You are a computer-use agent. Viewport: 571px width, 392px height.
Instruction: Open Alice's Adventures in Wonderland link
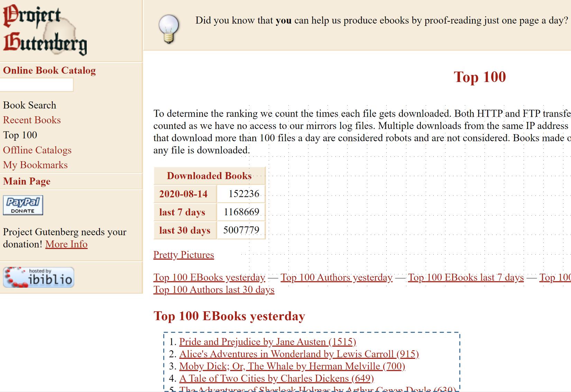(x=299, y=354)
